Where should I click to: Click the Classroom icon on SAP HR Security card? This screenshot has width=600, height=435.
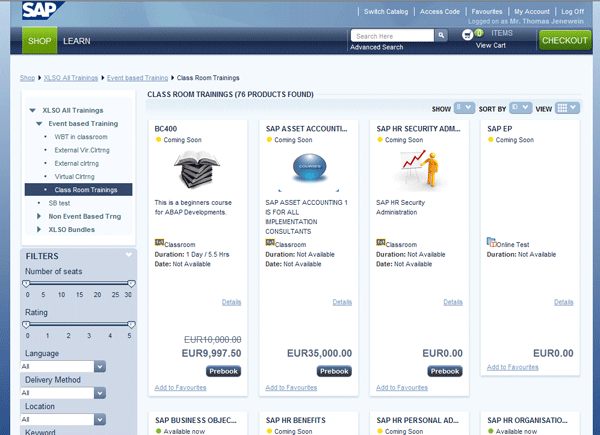381,243
